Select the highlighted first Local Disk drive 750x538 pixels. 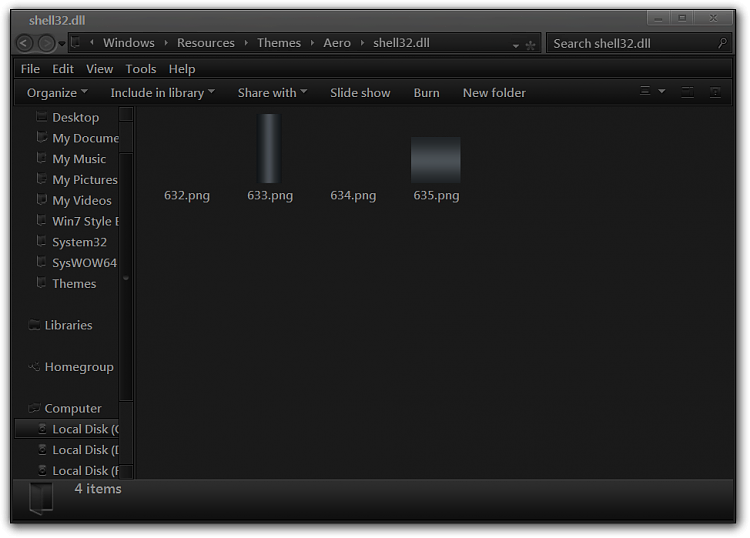point(67,429)
